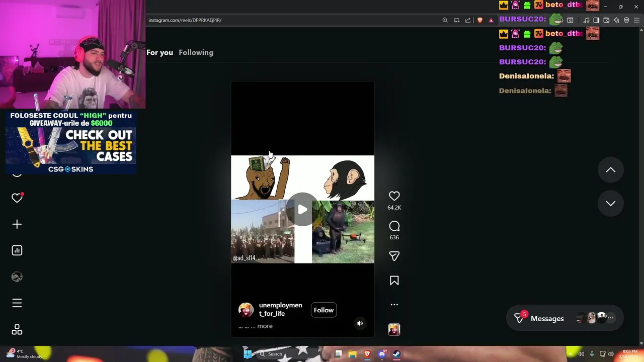The width and height of the screenshot is (644, 362).
Task: Click browser share icon in address bar
Action: 468,20
